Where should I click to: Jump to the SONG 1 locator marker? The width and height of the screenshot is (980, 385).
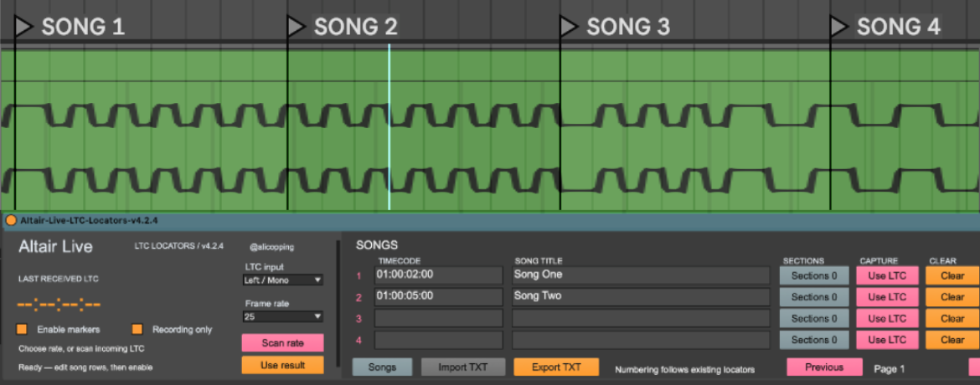pyautogui.click(x=23, y=26)
